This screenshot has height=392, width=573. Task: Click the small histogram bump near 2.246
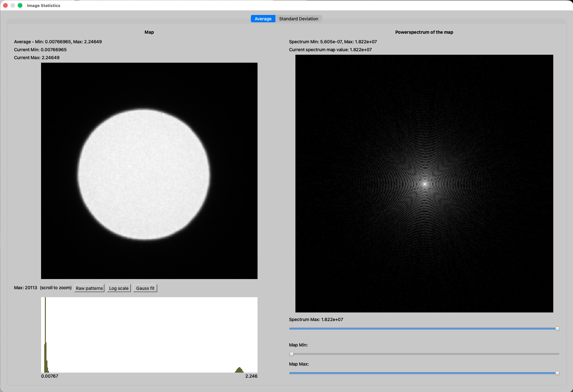[239, 370]
